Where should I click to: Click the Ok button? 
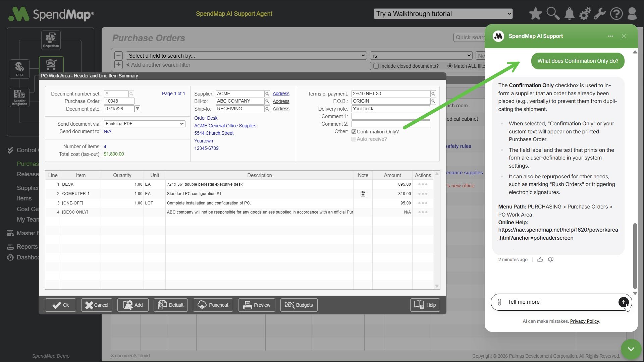(x=60, y=305)
